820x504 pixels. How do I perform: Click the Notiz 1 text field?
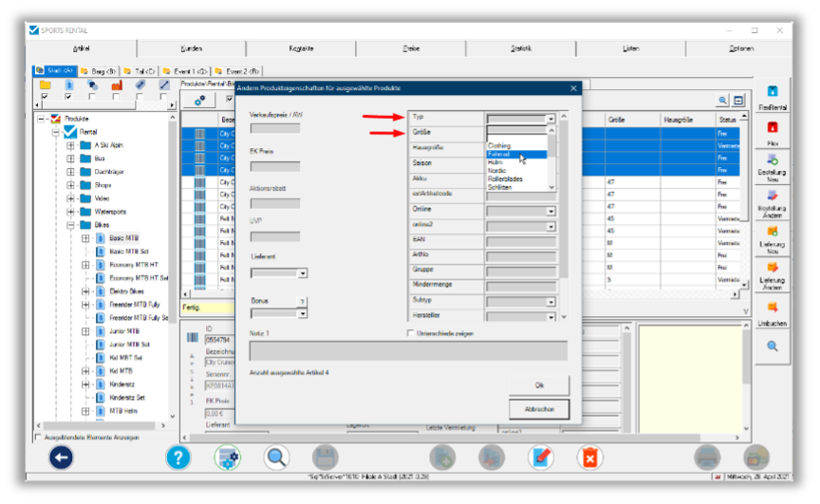coord(407,350)
